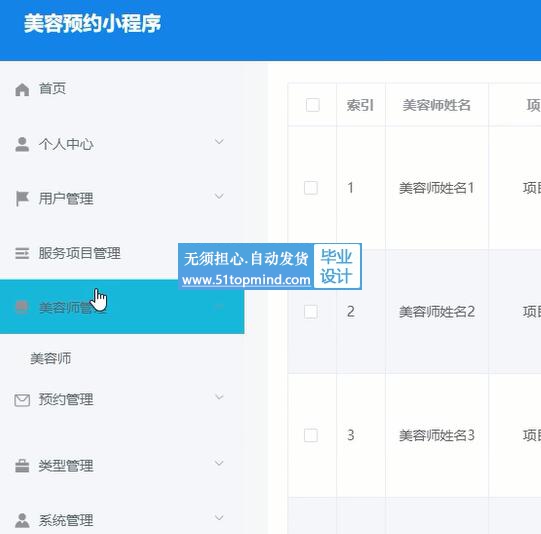Expand the 用户管理 chevron
541x534 pixels.
219,196
